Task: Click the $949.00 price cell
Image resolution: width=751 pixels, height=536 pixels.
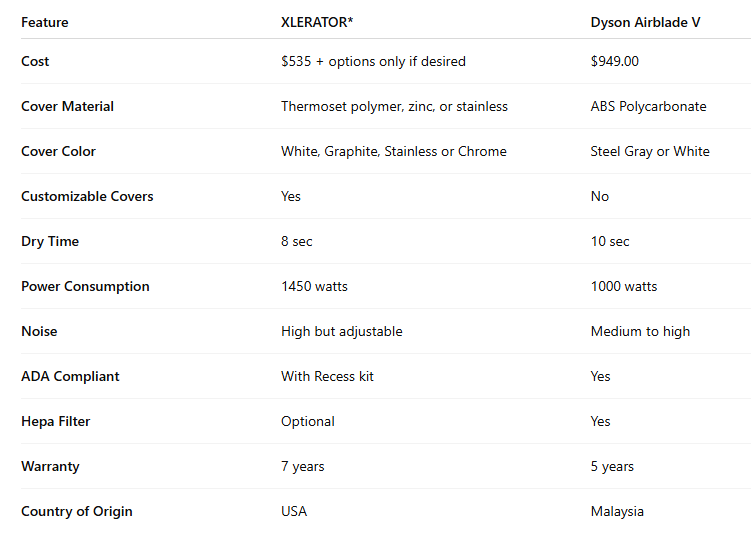Action: [x=614, y=61]
